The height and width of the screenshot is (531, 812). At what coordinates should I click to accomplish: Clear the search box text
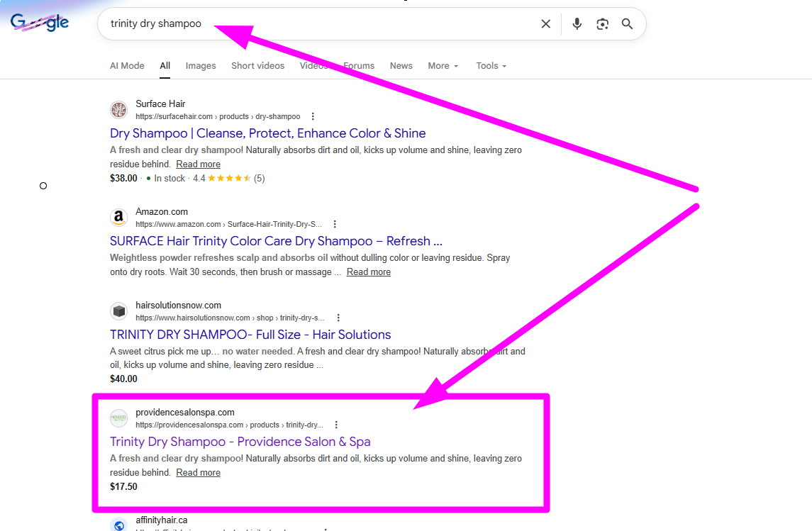(545, 24)
